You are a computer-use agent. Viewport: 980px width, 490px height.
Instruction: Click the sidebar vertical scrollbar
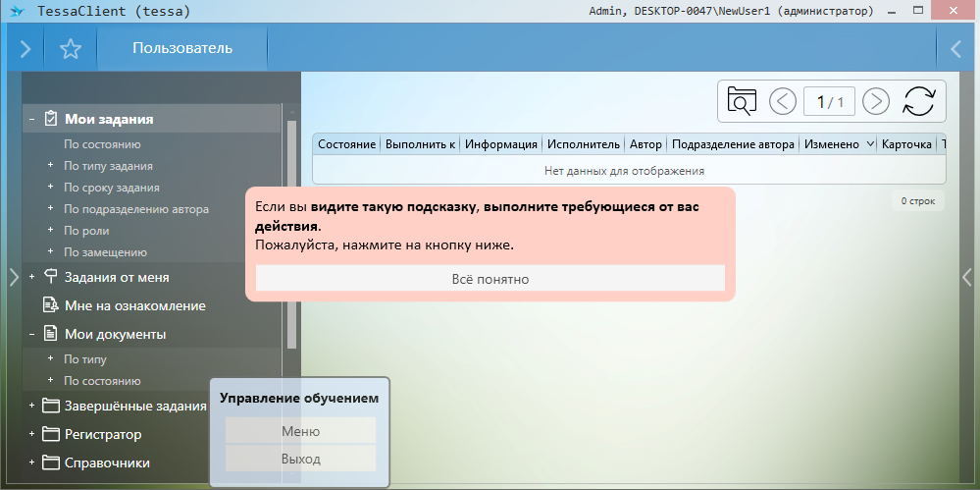291,234
